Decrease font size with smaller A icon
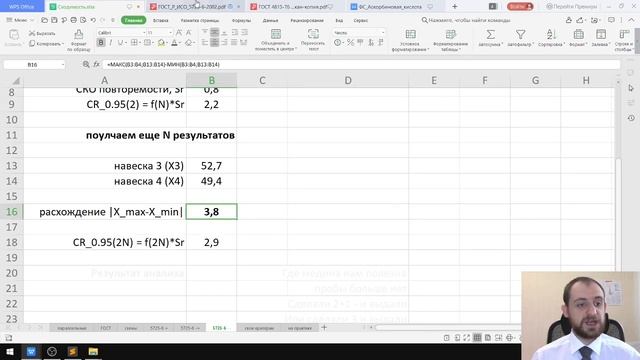Image resolution: width=640 pixels, height=360 pixels. pos(189,33)
